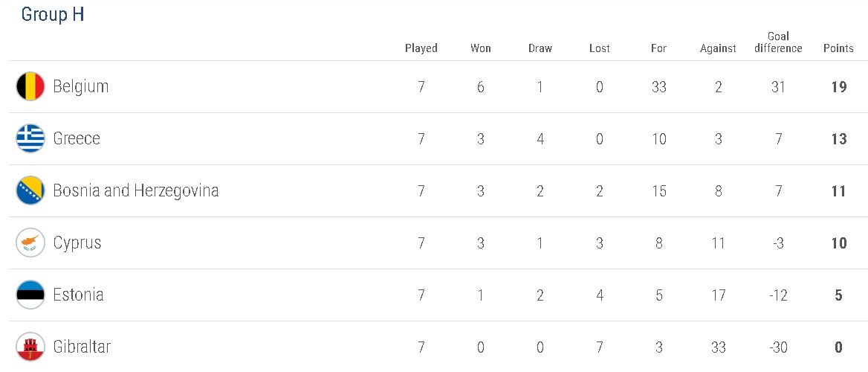Screen dimensions: 868x372
Task: Click the Belgium flag icon
Action: click(30, 87)
